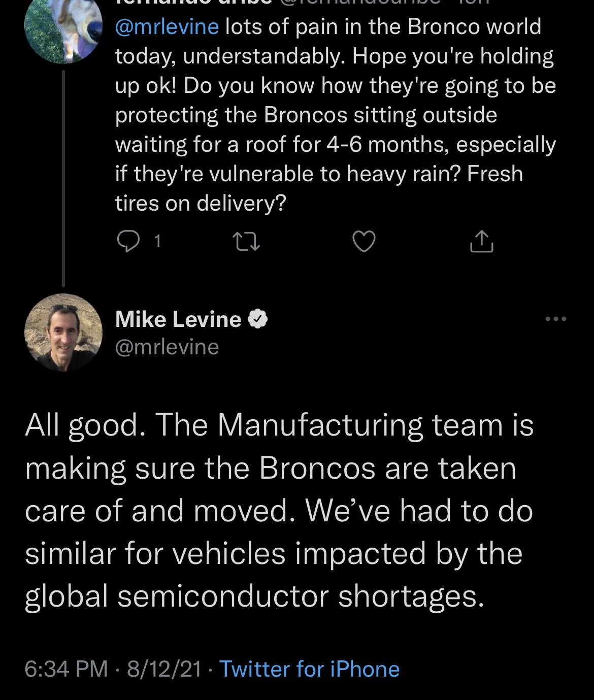Like fernando's tweet with the heart icon
Image resolution: width=594 pixels, height=700 pixels.
coord(364,242)
